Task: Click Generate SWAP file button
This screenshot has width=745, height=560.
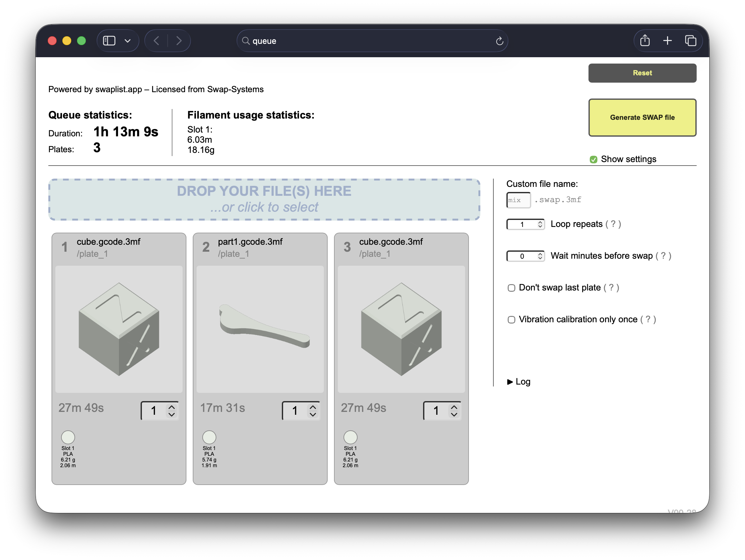Action: click(642, 118)
